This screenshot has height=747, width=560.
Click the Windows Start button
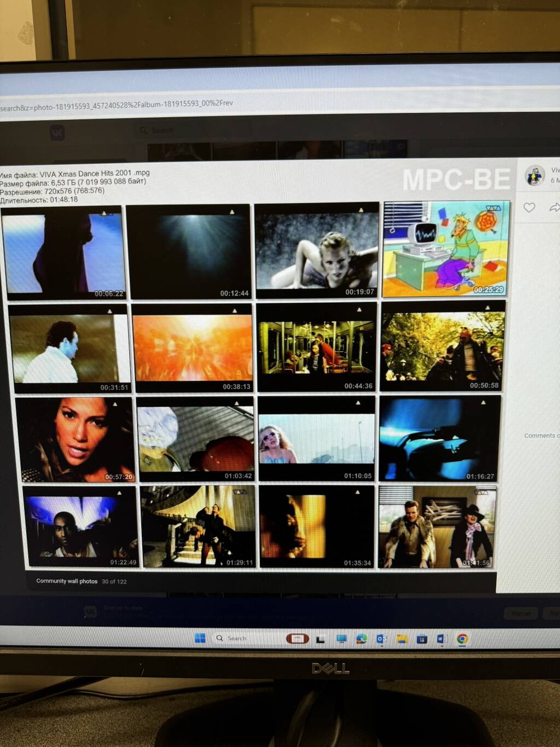(x=200, y=638)
